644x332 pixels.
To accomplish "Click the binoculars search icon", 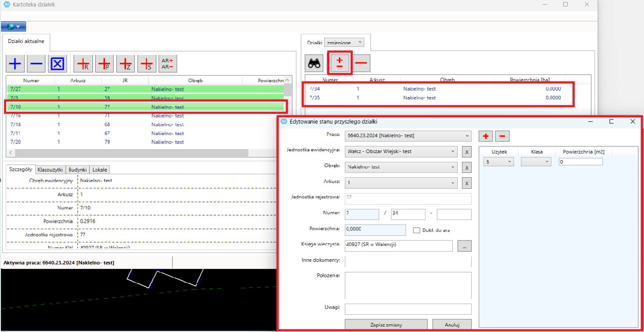I will (314, 64).
